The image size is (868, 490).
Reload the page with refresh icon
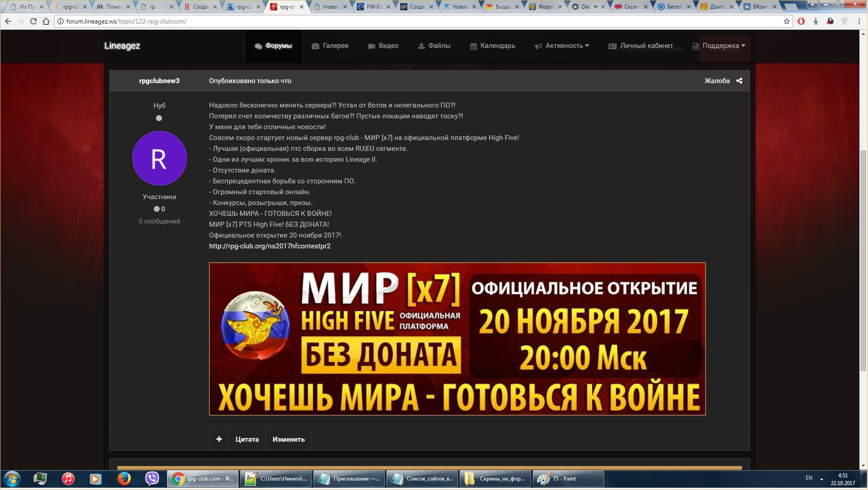33,21
